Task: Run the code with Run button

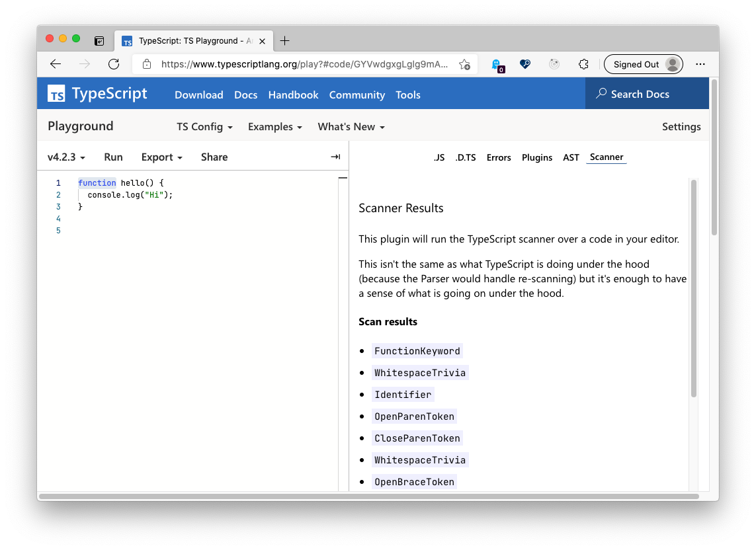Action: point(113,157)
